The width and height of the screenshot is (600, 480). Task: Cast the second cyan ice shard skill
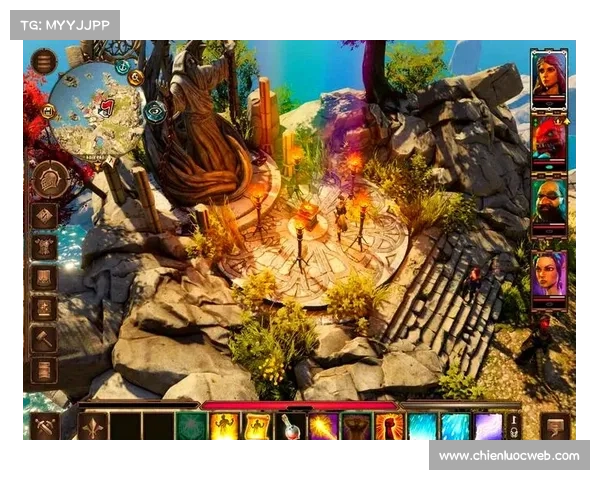[455, 426]
